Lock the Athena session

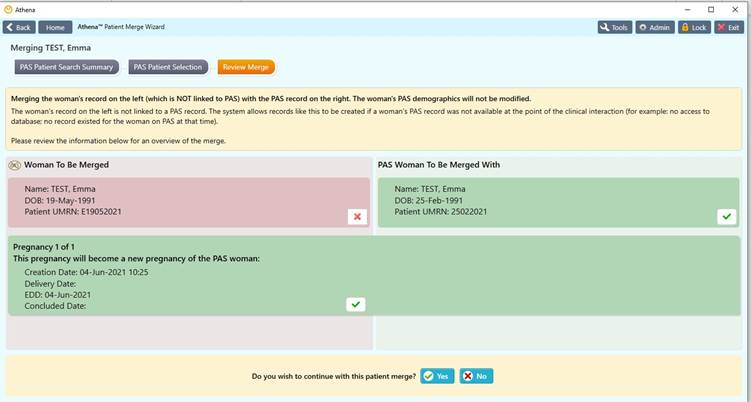pyautogui.click(x=694, y=27)
